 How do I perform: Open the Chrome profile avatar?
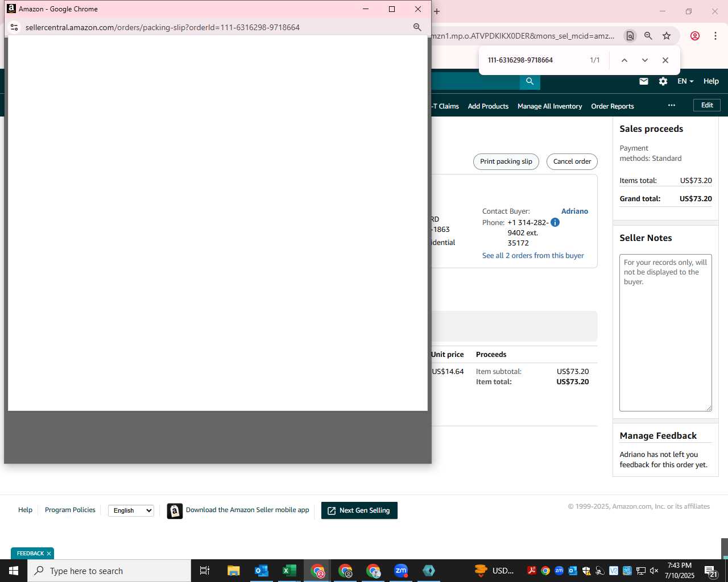click(x=694, y=36)
